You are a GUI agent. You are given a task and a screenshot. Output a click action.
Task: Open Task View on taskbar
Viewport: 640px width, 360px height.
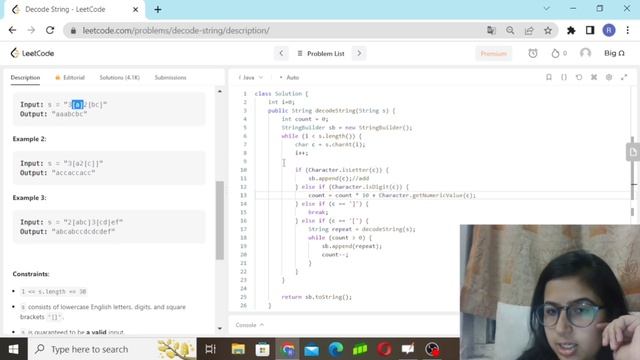point(210,349)
